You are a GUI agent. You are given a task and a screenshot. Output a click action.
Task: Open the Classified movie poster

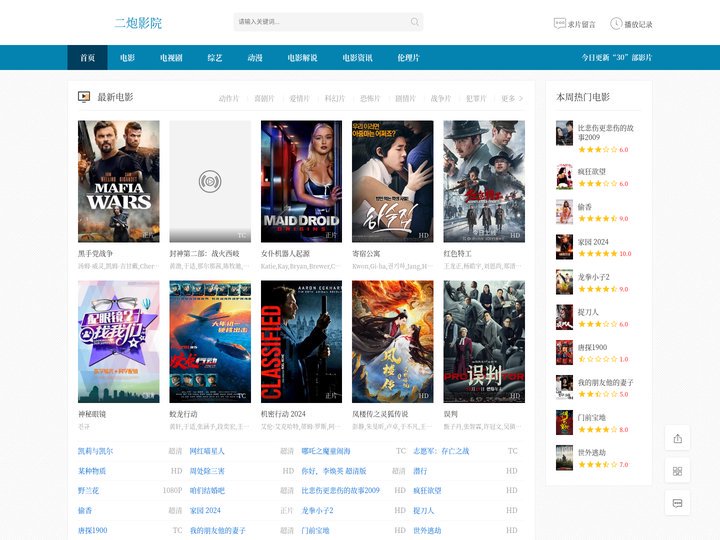click(301, 342)
